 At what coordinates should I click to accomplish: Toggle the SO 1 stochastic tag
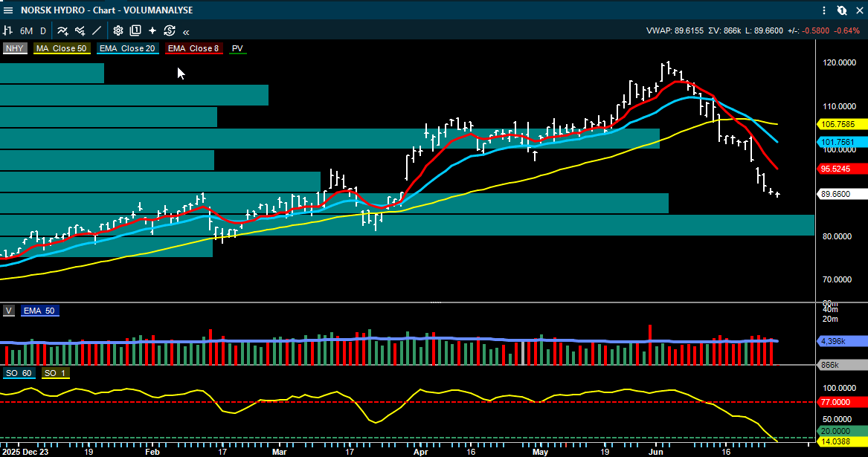[x=55, y=373]
